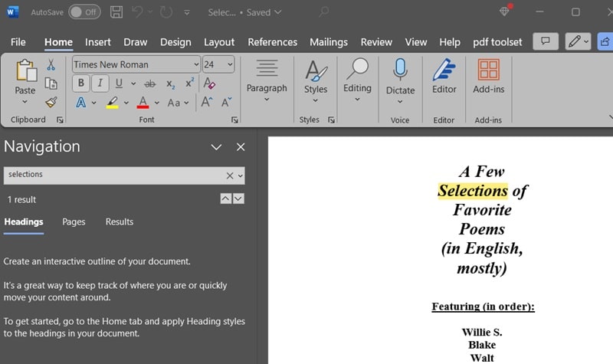The width and height of the screenshot is (613, 364).
Task: Cut selection with the scissors icon
Action: coord(51,64)
